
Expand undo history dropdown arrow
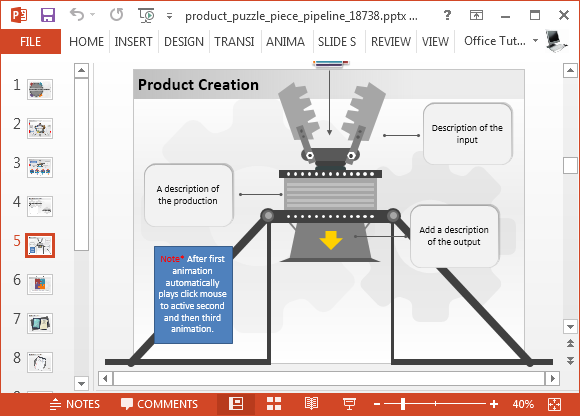coord(92,15)
